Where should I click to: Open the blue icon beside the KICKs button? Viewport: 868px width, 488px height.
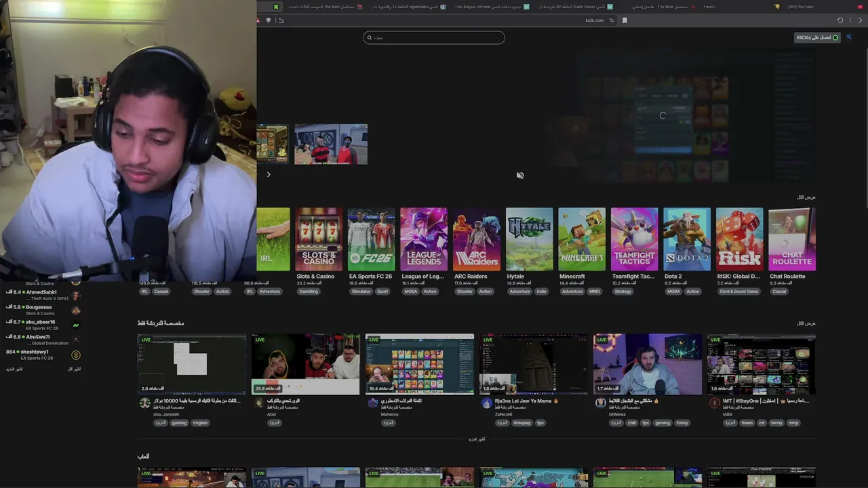click(848, 37)
